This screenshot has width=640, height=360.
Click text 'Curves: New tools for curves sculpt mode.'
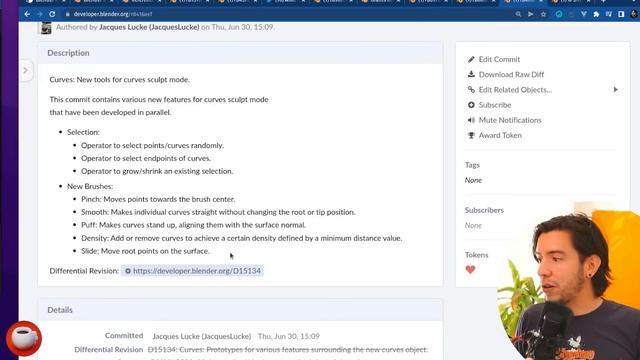click(120, 79)
